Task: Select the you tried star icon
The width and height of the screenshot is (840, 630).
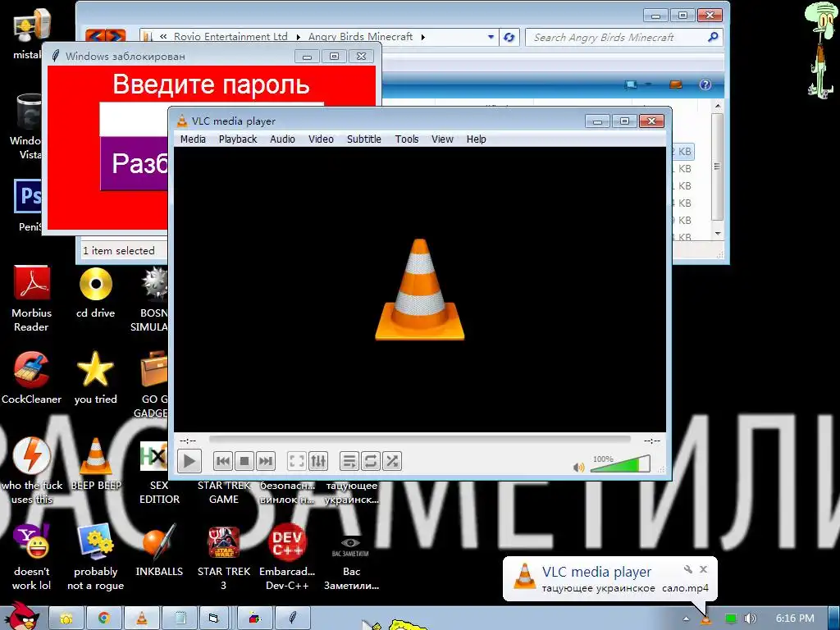Action: tap(95, 377)
